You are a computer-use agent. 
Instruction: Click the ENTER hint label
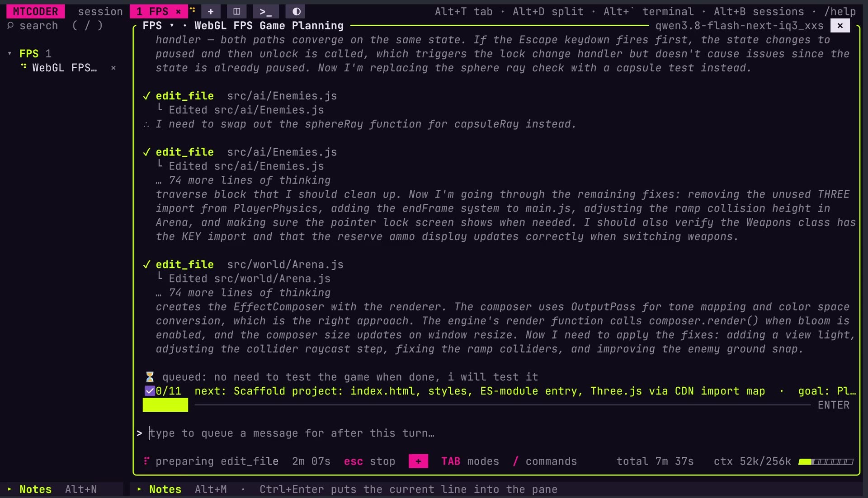click(833, 405)
